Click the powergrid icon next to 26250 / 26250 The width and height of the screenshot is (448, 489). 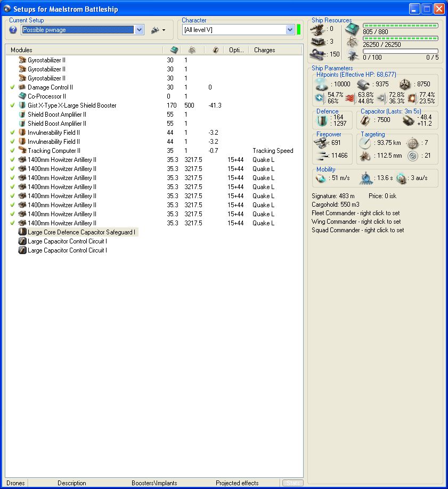click(x=353, y=42)
